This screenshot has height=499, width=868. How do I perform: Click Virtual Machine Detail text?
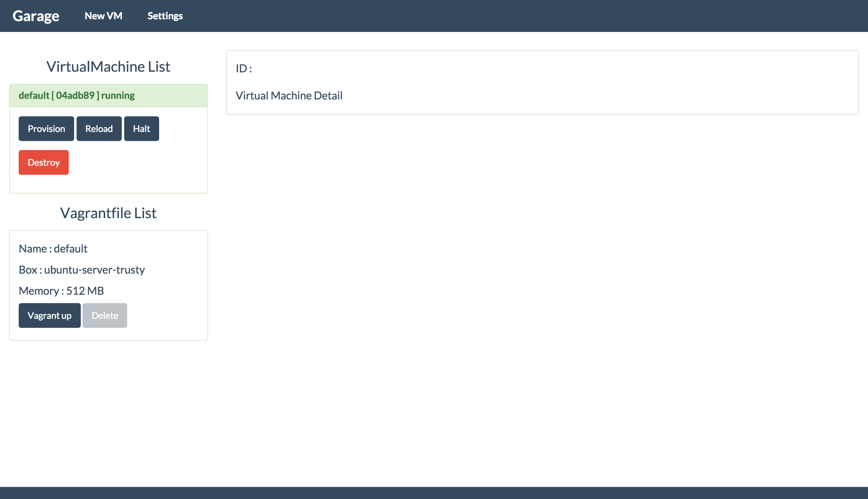289,95
